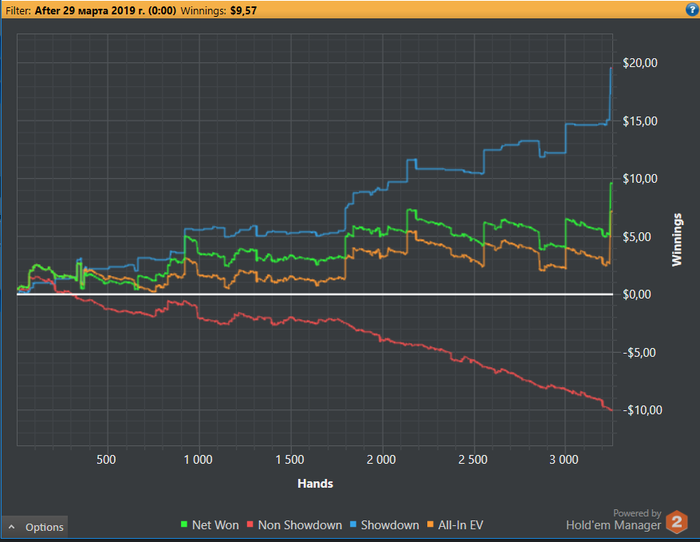
Task: Click the '2 000' x-axis label
Action: [x=381, y=459]
